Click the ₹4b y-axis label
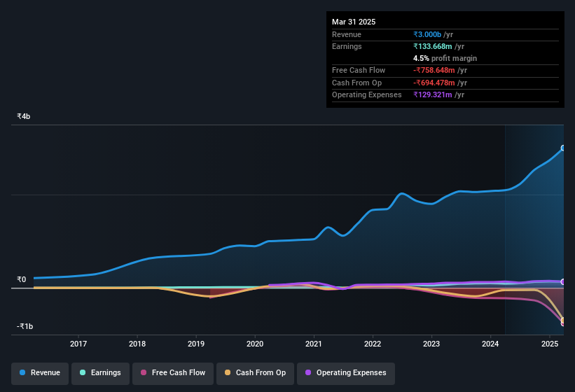Image resolution: width=575 pixels, height=392 pixels. (24, 116)
